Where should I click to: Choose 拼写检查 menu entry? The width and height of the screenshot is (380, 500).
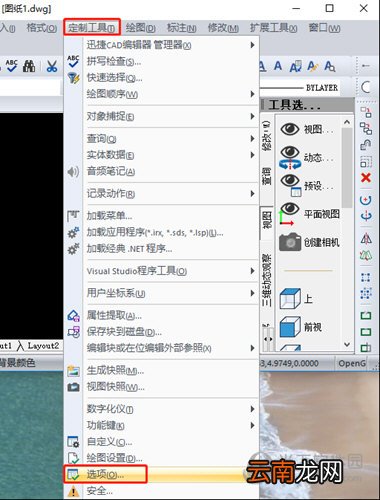[x=162, y=61]
